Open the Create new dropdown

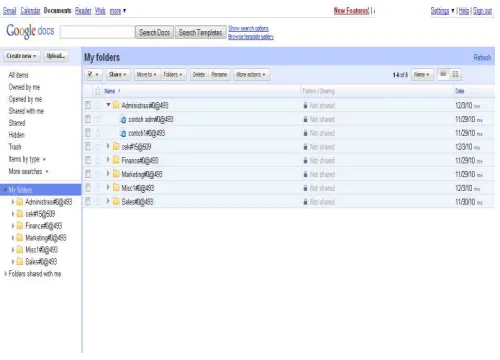22,56
